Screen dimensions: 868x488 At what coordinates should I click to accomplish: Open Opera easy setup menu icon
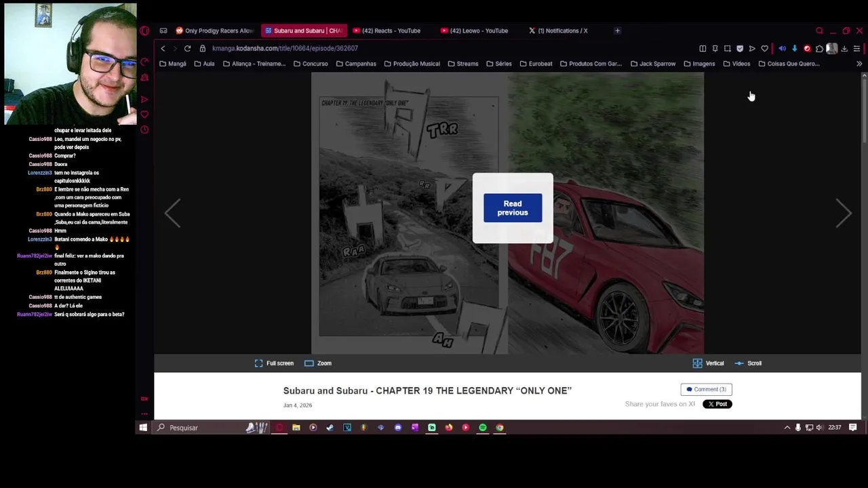856,48
